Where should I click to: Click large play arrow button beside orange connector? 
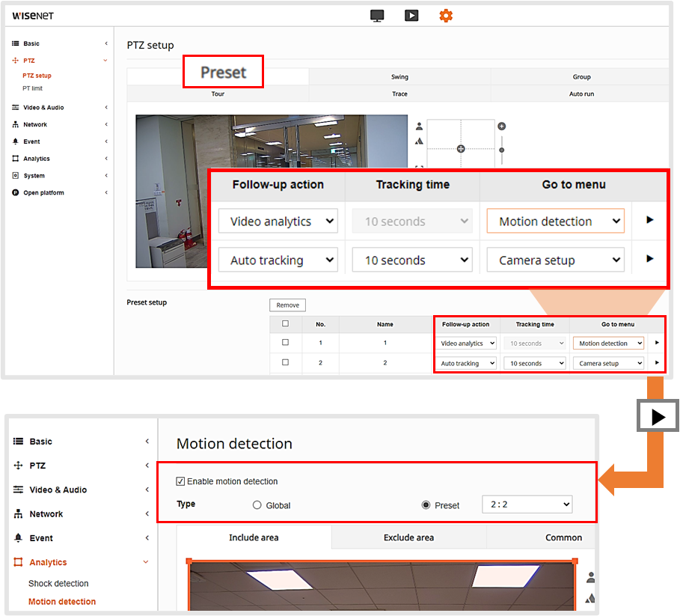pos(658,417)
